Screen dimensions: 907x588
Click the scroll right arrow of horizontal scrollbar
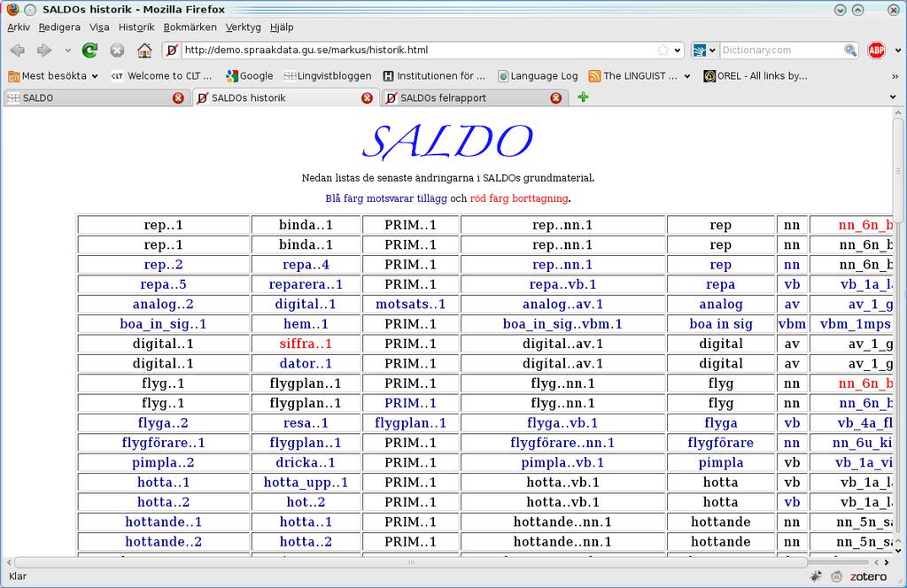tap(888, 562)
